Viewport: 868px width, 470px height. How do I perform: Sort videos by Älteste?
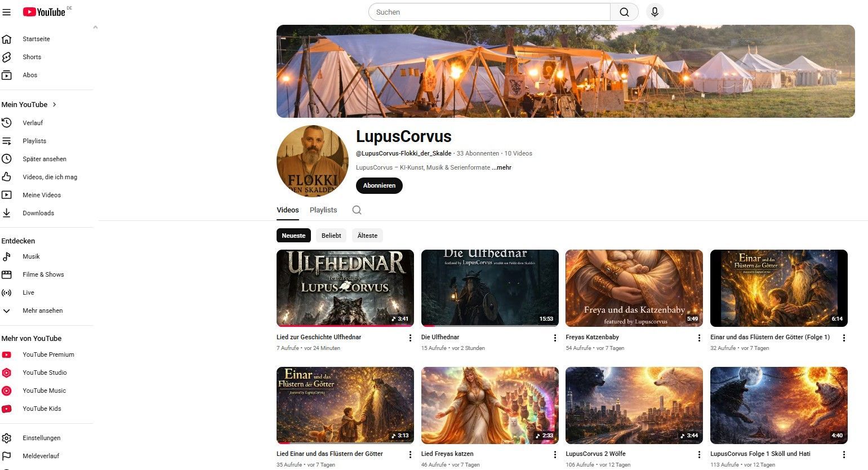(367, 236)
